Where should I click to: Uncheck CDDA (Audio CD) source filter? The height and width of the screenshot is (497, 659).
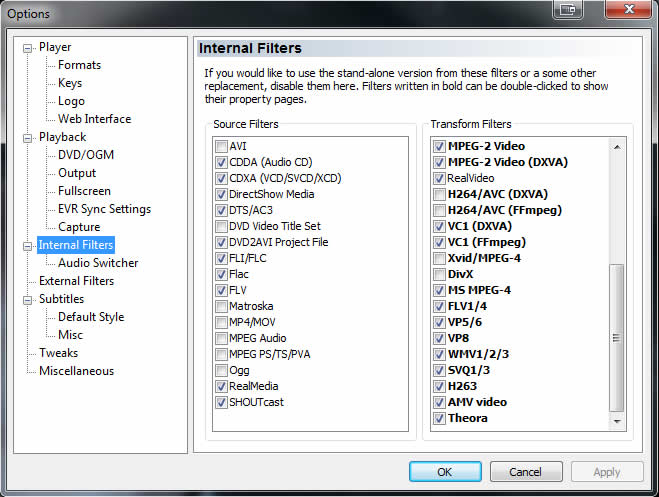click(x=221, y=163)
